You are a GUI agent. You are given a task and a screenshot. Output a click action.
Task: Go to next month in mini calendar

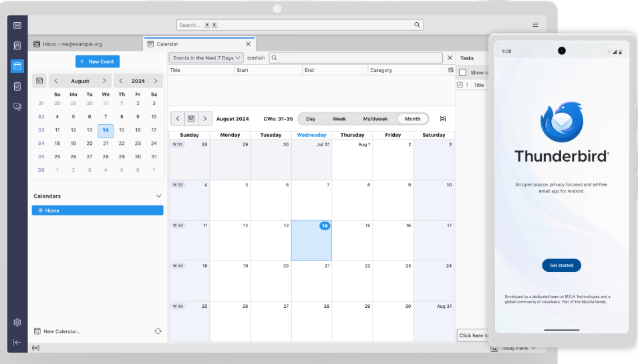click(x=104, y=81)
